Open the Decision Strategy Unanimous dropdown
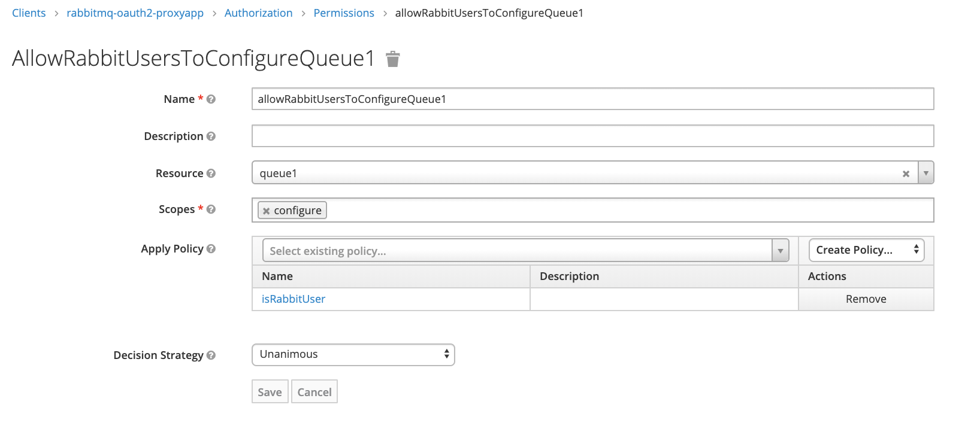 point(353,355)
